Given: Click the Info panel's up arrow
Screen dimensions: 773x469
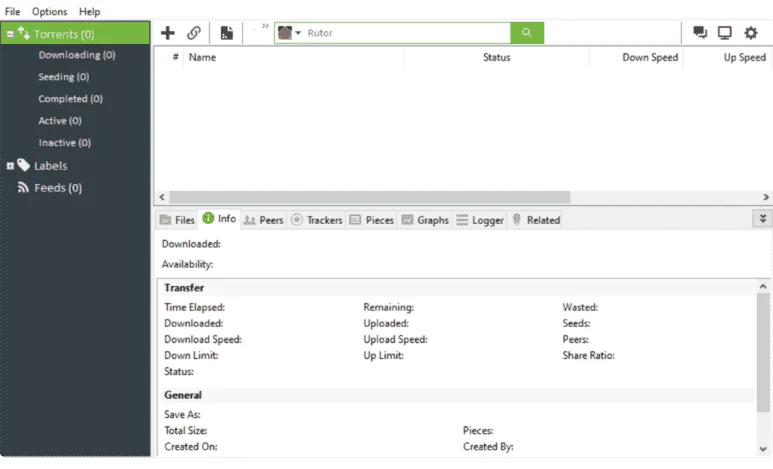Looking at the screenshot, I should point(763,287).
